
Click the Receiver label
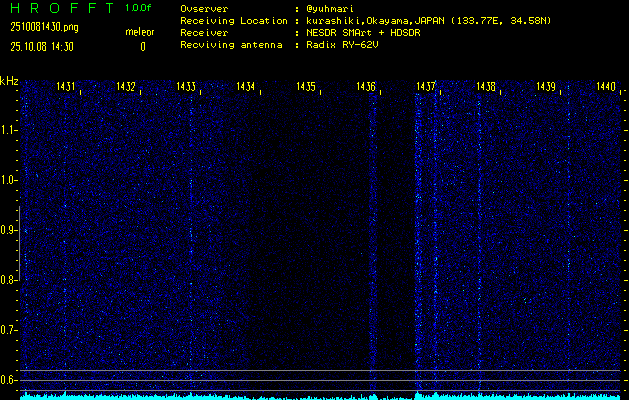coord(204,33)
